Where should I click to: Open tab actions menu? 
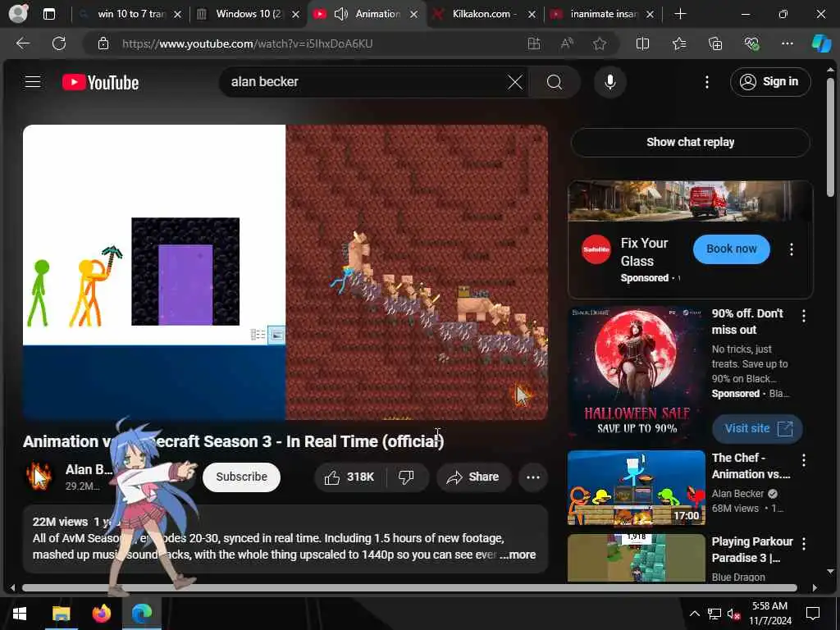coord(48,14)
